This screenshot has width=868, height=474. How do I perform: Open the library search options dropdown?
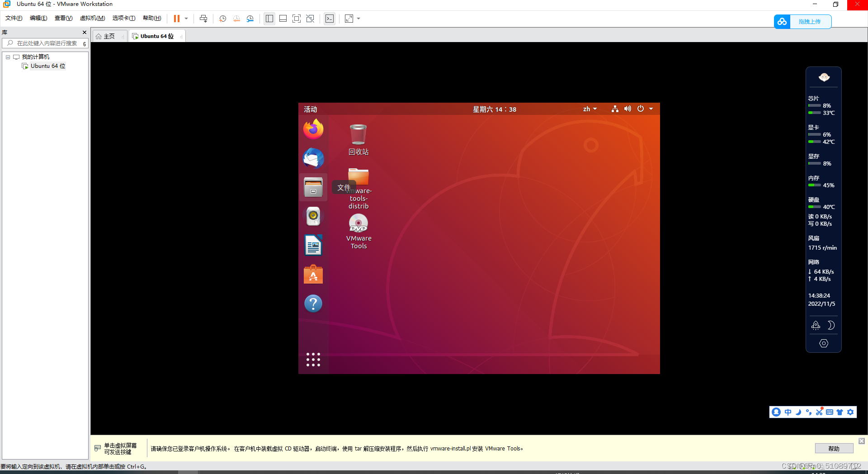(85, 43)
